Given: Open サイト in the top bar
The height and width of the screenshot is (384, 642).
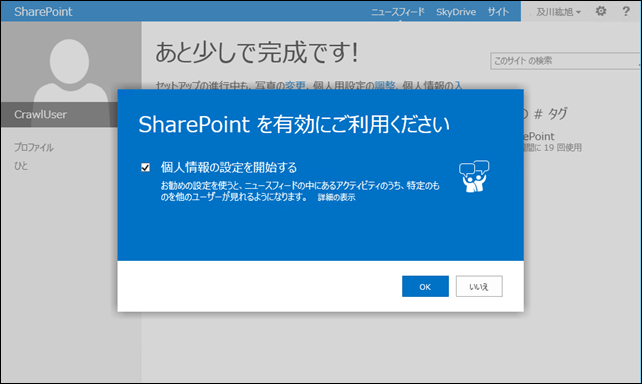Looking at the screenshot, I should (498, 12).
